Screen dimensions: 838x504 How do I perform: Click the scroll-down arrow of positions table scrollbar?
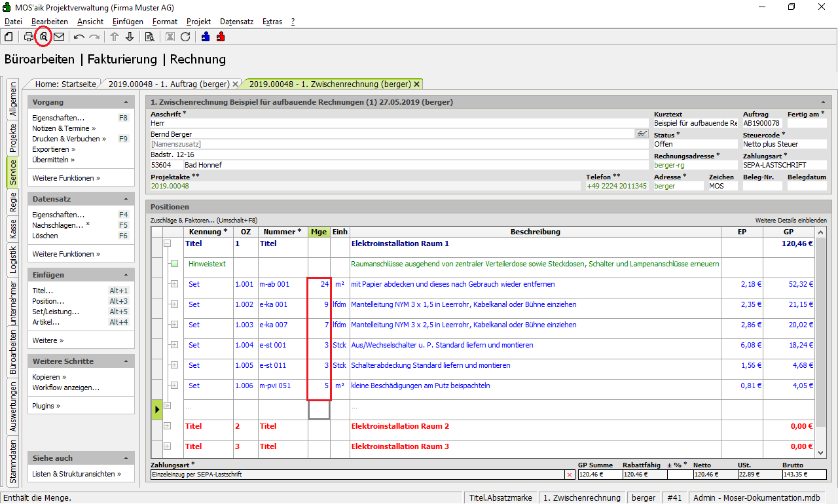[821, 452]
